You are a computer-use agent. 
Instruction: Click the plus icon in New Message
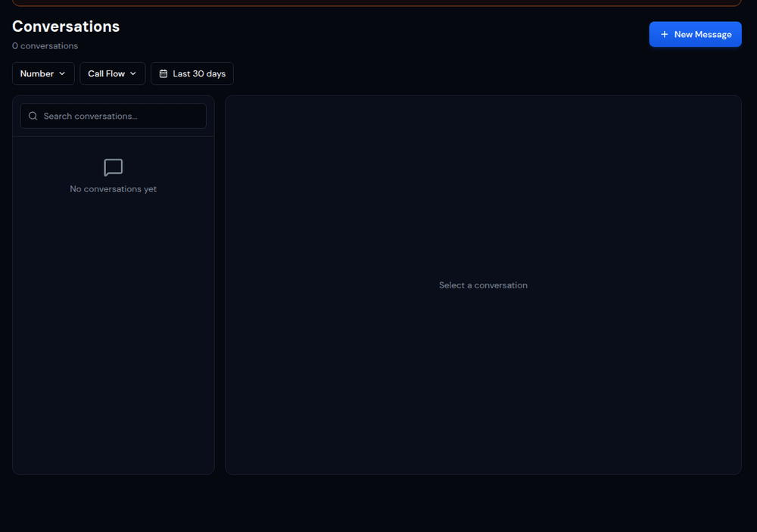(x=664, y=34)
